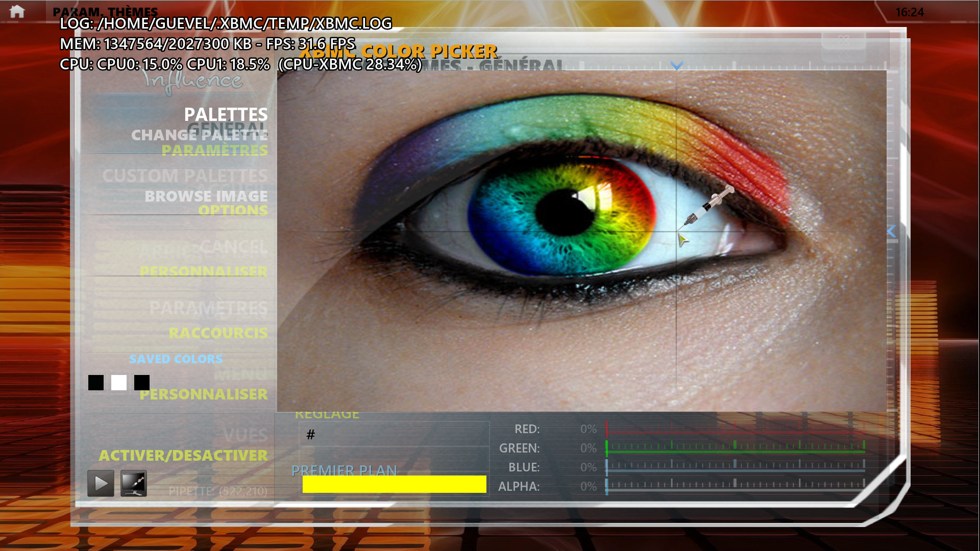Click the yellow color preview bar
The height and width of the screenshot is (551, 980).
[x=394, y=484]
